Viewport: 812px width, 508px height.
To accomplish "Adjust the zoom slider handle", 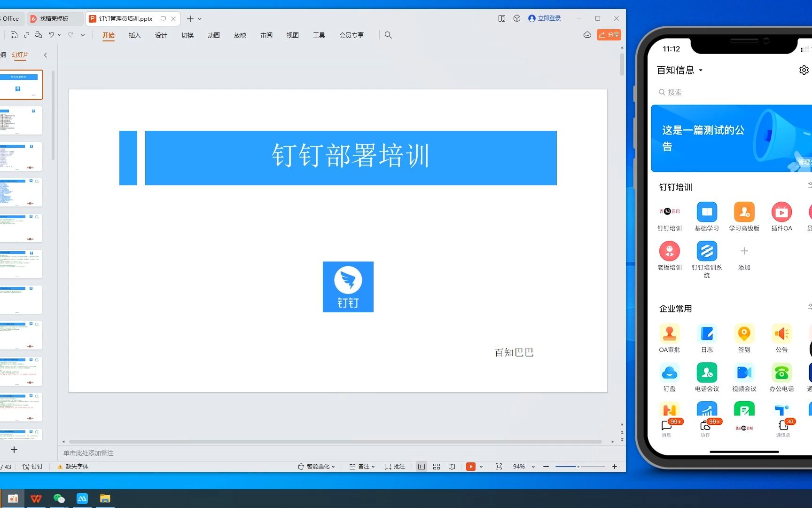I will [578, 467].
